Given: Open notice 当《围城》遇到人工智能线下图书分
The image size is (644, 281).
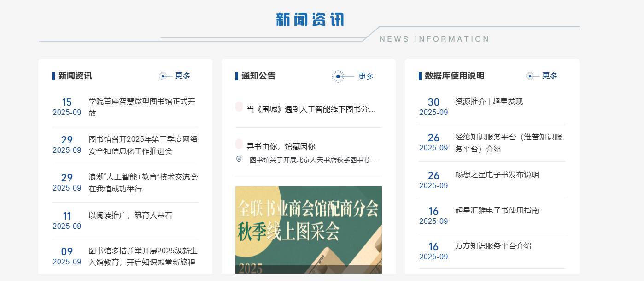Looking at the screenshot, I should pyautogui.click(x=311, y=110).
